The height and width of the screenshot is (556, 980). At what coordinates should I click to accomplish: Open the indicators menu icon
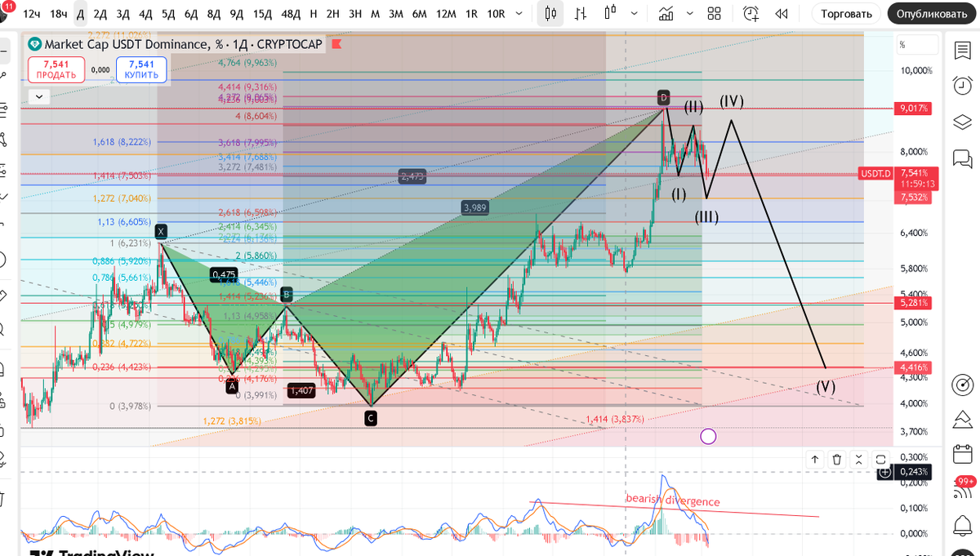point(666,13)
